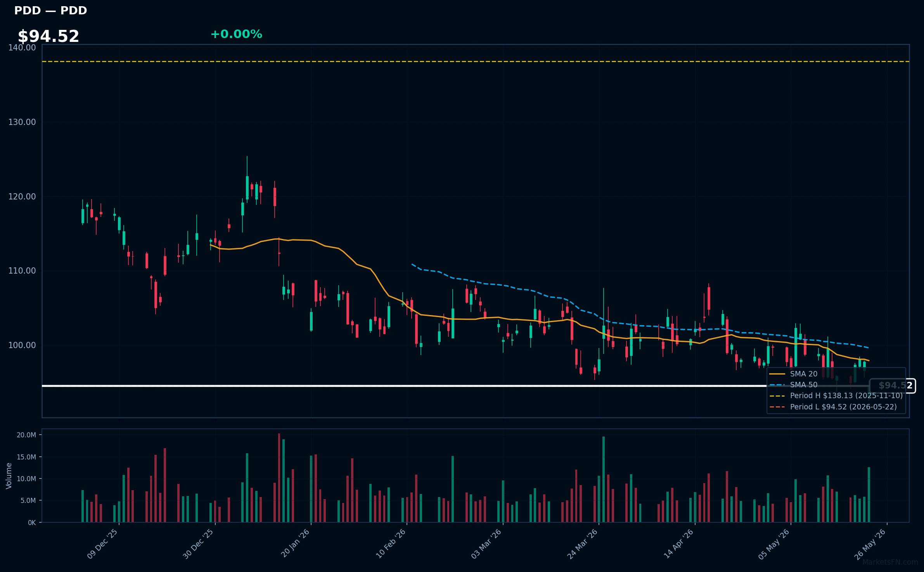The image size is (924, 572).
Task: Click the $94.52 price tag on axis
Action: coord(893,386)
